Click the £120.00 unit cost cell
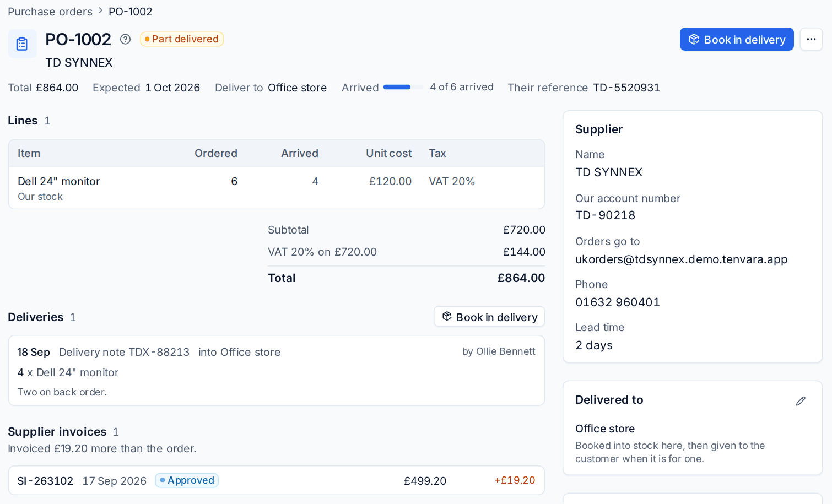The height and width of the screenshot is (504, 832). coord(390,181)
